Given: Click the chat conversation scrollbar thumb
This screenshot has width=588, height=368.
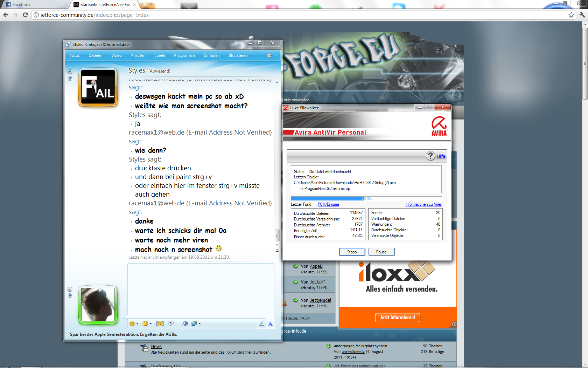Looking at the screenshot, I should pyautogui.click(x=277, y=235).
